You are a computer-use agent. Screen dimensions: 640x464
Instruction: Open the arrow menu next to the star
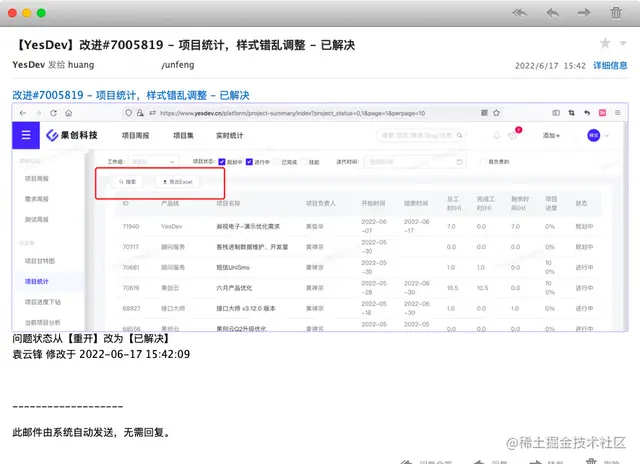pyautogui.click(x=623, y=43)
